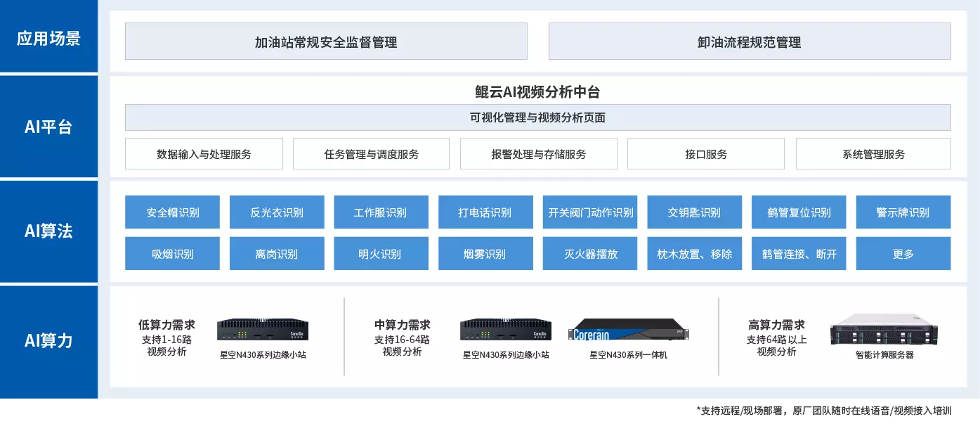Click the 鲲云AI视频分析中台 heading
The width and height of the screenshot is (980, 424).
click(537, 92)
